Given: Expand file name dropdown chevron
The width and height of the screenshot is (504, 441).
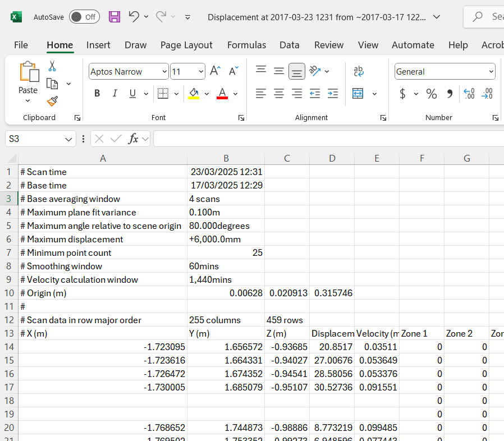Looking at the screenshot, I should 437,17.
